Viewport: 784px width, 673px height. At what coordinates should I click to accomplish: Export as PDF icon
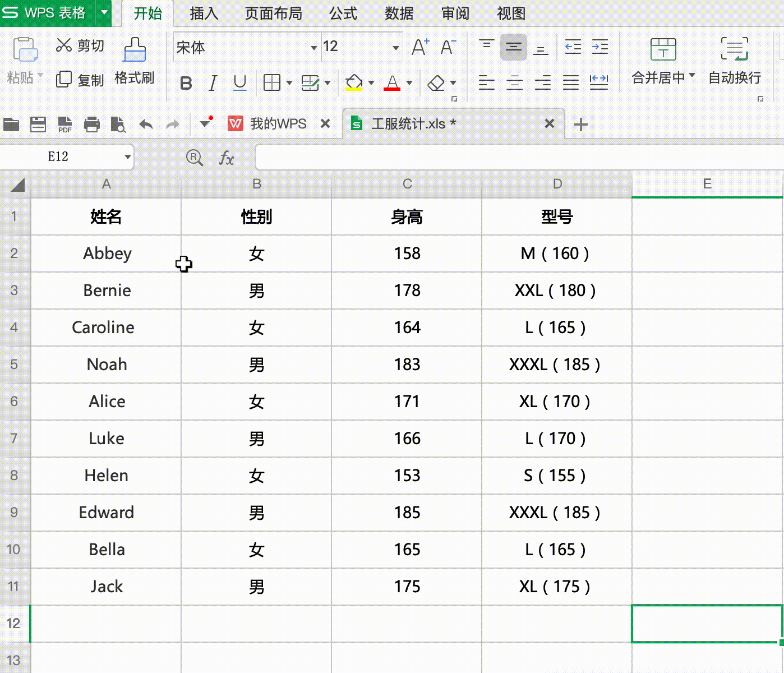click(65, 124)
